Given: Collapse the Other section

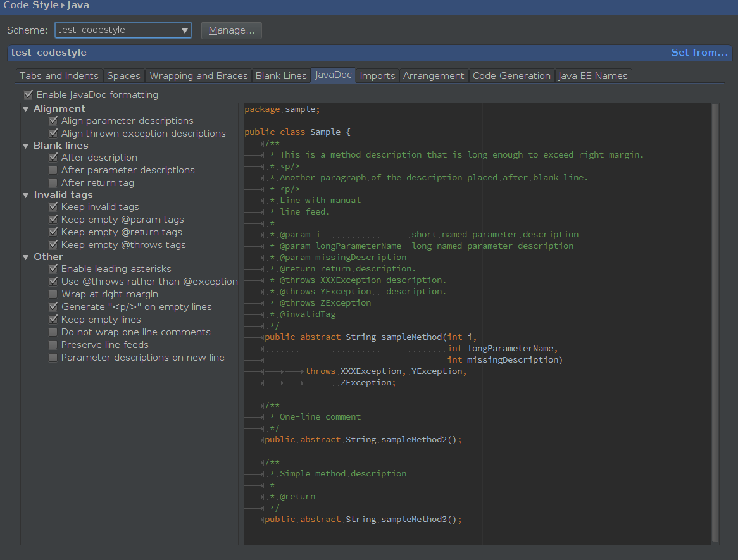Looking at the screenshot, I should 25,256.
